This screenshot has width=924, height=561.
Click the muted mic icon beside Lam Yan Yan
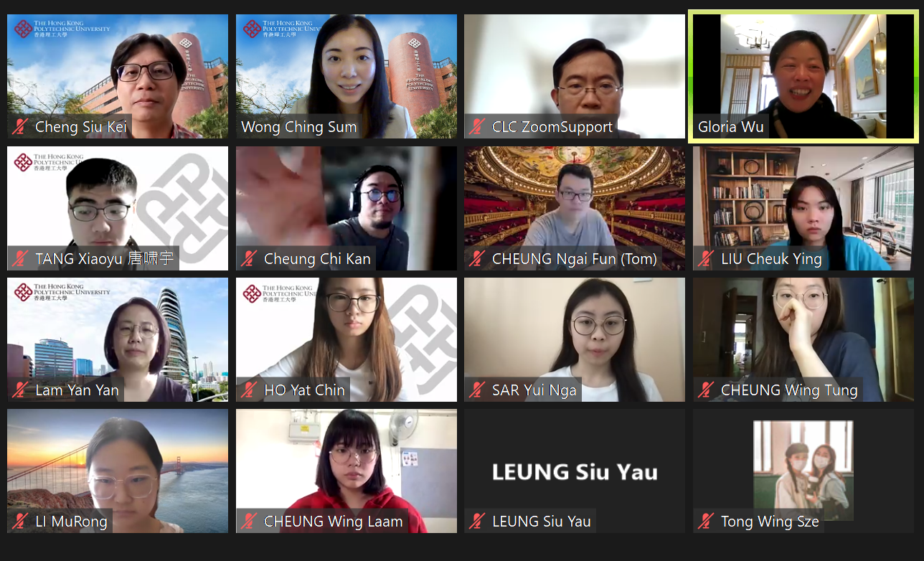(20, 390)
